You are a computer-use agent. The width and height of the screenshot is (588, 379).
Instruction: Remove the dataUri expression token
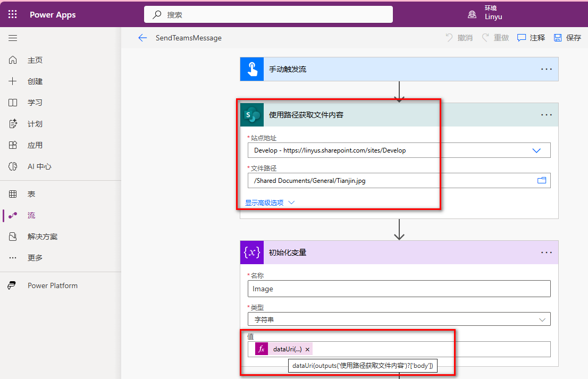click(307, 349)
